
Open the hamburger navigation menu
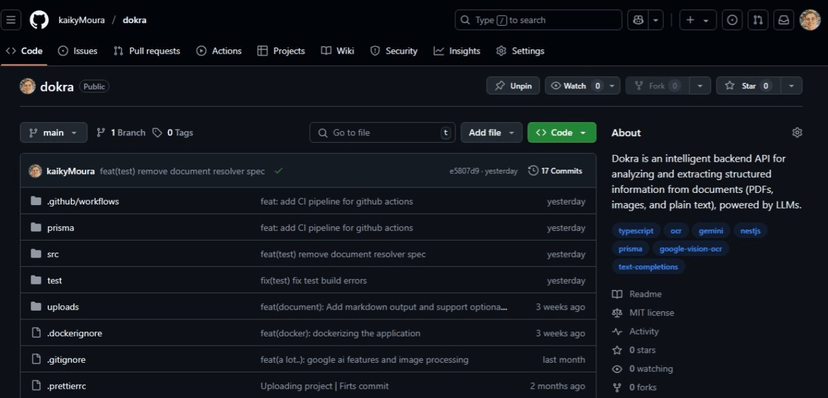tap(11, 20)
